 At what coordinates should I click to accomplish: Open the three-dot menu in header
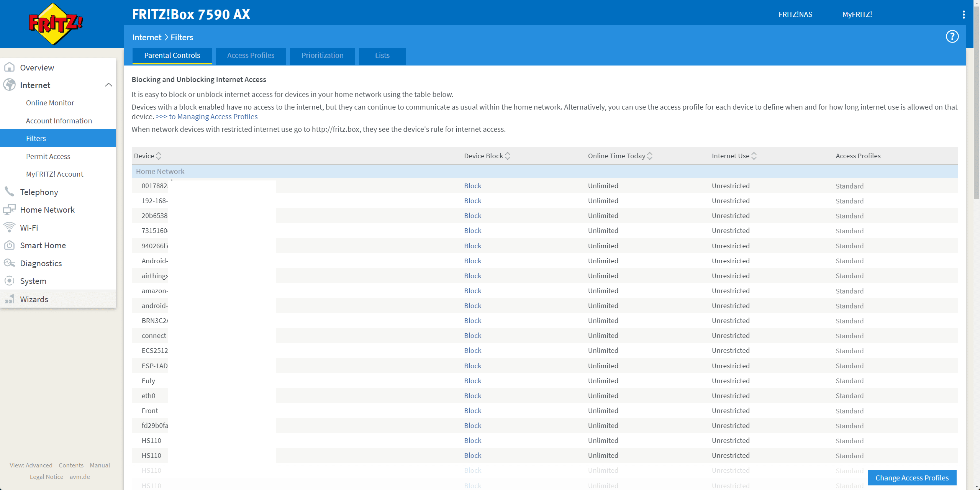[x=964, y=15]
